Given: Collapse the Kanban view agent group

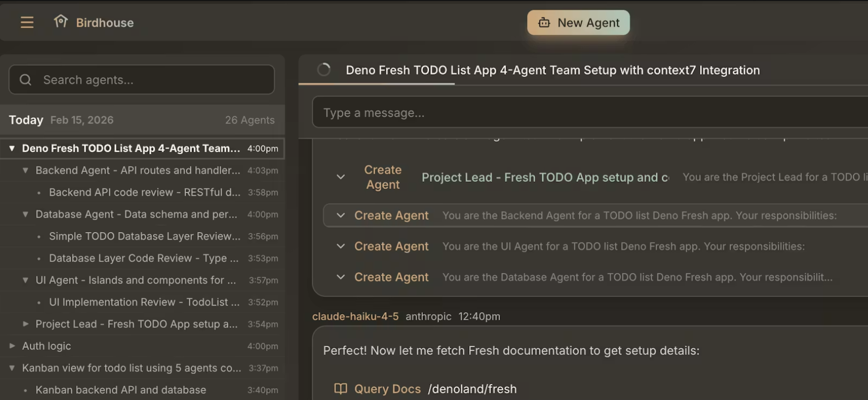Looking at the screenshot, I should [12, 367].
